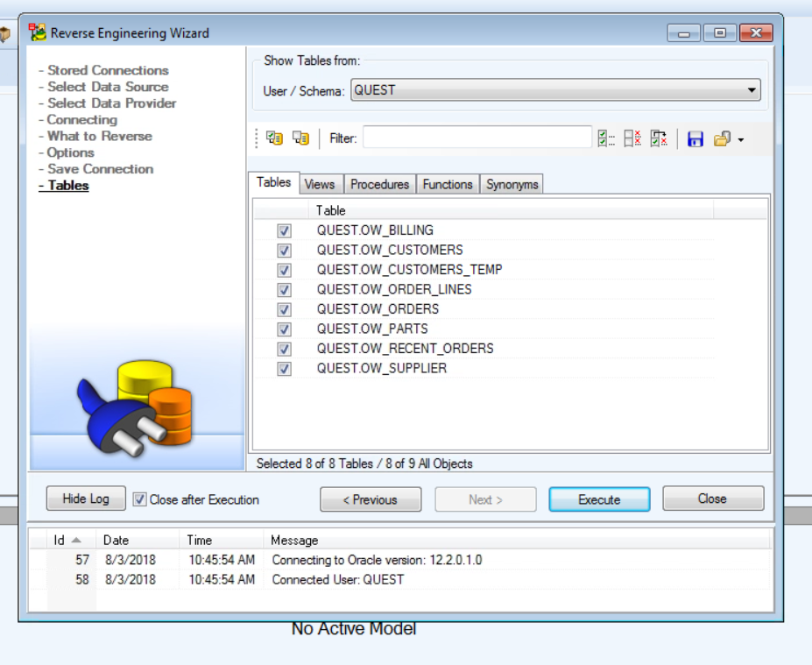Switch to the Tables tab

[273, 182]
